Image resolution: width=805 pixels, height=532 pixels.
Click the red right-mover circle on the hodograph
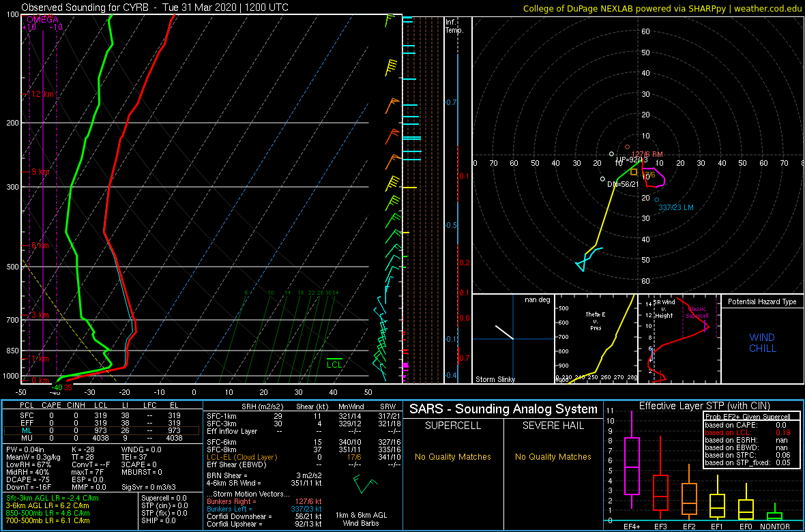(628, 147)
